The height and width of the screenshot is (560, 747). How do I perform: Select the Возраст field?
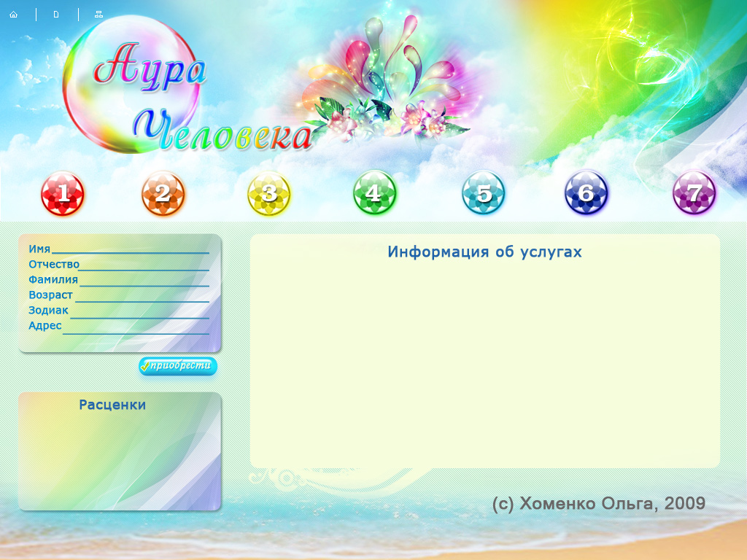click(146, 295)
